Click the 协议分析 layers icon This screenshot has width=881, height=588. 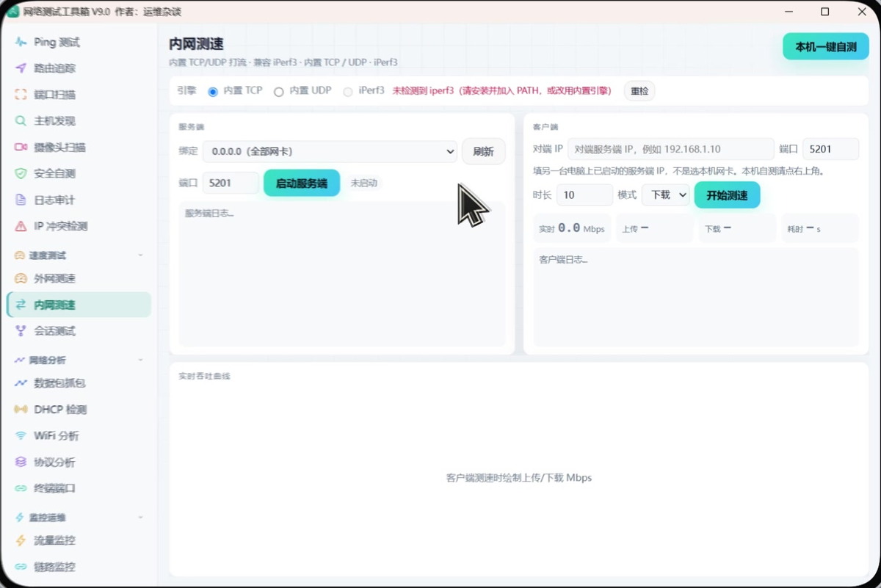click(21, 462)
